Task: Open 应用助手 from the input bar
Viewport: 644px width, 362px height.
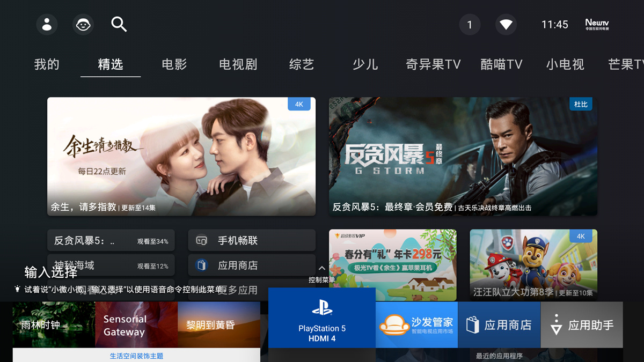Action: (582, 324)
